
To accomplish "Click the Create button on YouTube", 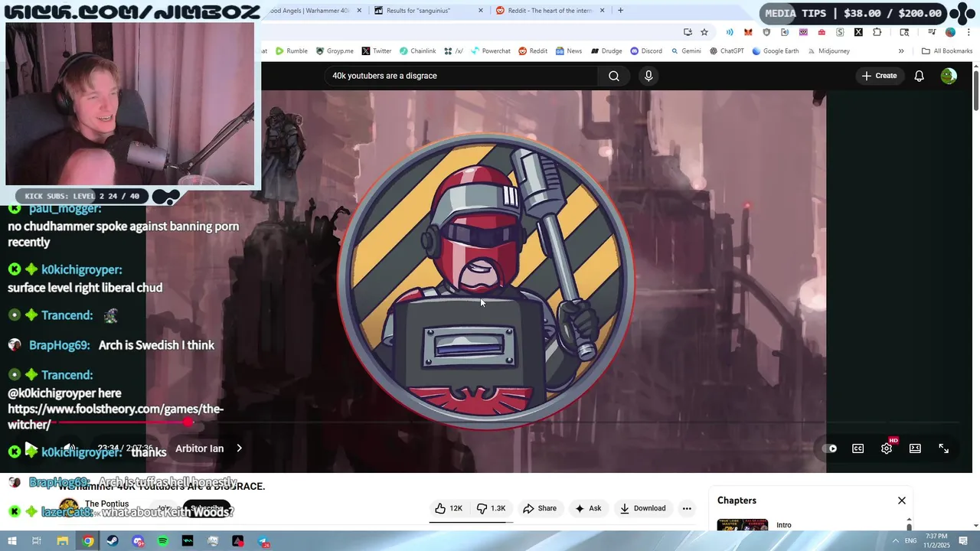I will click(x=879, y=76).
